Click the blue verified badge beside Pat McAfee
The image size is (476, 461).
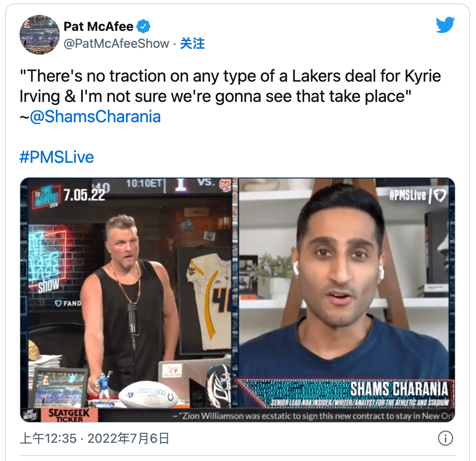143,26
